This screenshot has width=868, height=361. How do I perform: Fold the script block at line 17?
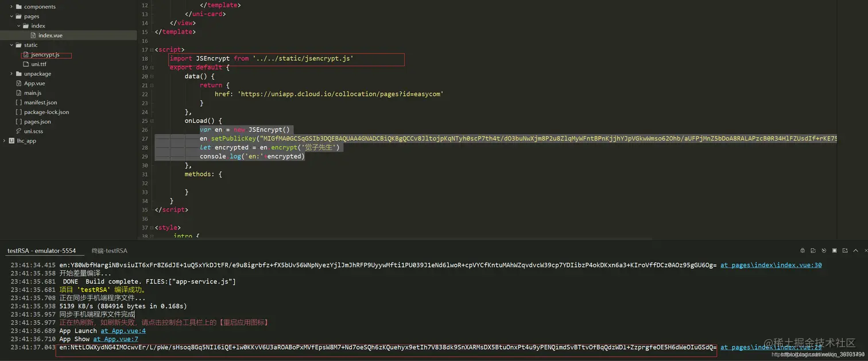(152, 49)
